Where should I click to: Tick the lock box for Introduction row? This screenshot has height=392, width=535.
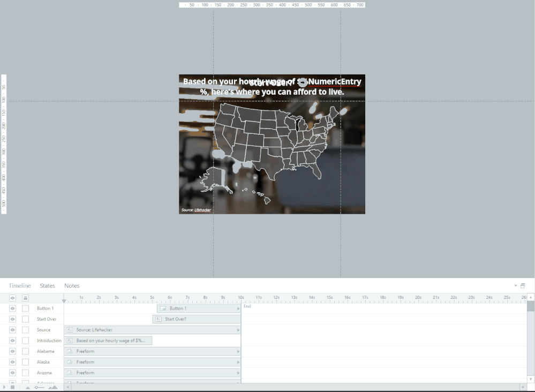pos(25,341)
